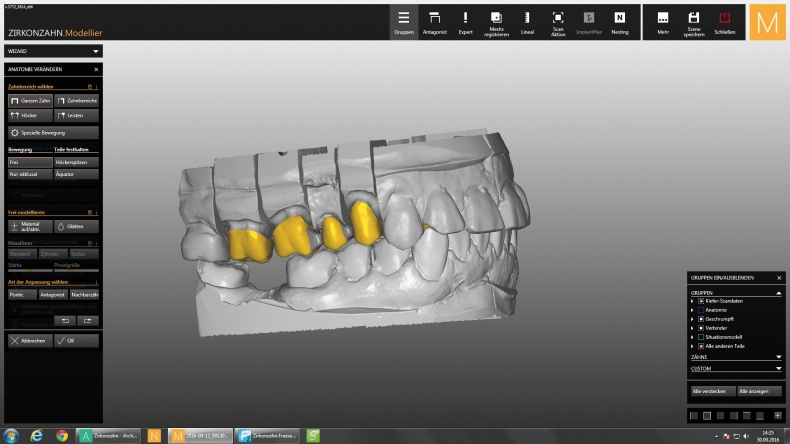
Task: Toggle Kiefer-Scandaten group visibility
Action: tap(701, 301)
